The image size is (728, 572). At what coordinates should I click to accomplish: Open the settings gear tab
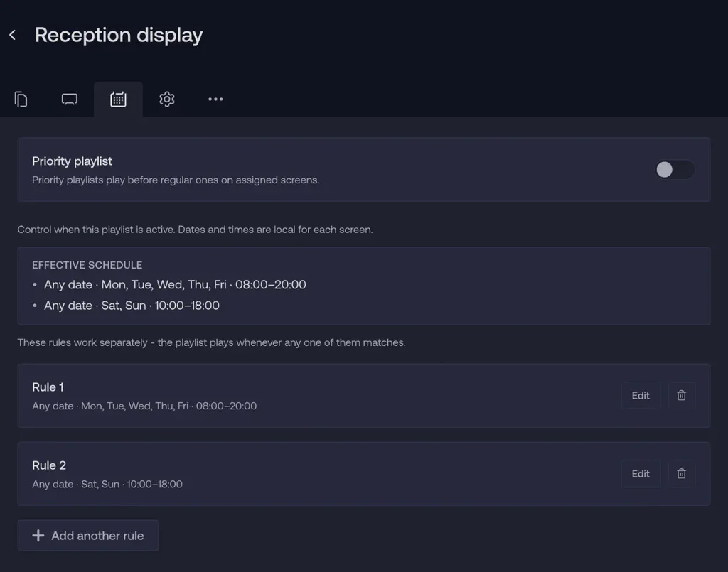pyautogui.click(x=166, y=99)
